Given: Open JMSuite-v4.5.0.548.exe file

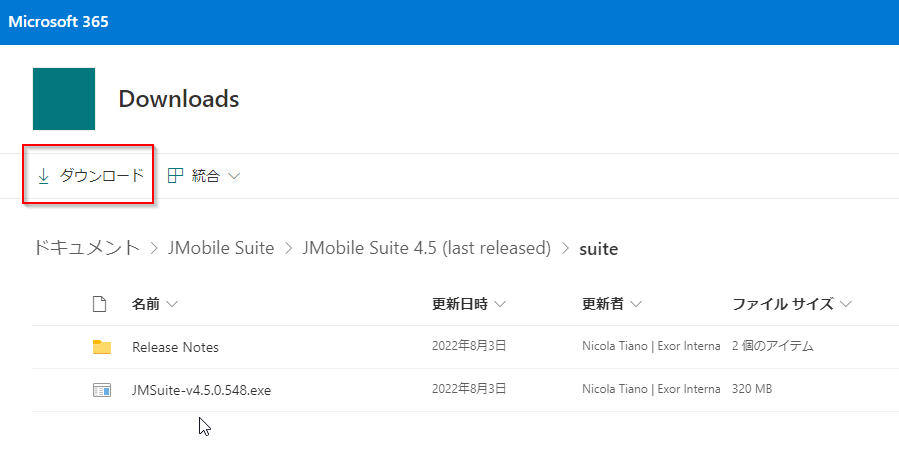Looking at the screenshot, I should click(201, 391).
